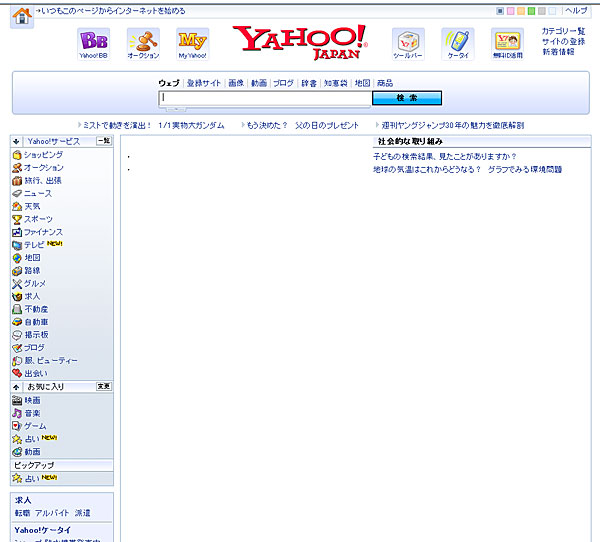
Task: Click the 路線 train icon
Action: pos(17,271)
